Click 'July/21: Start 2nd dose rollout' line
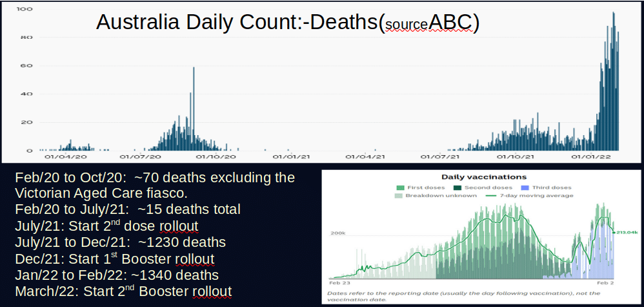Screen dimensions: 644x307 tap(106, 226)
